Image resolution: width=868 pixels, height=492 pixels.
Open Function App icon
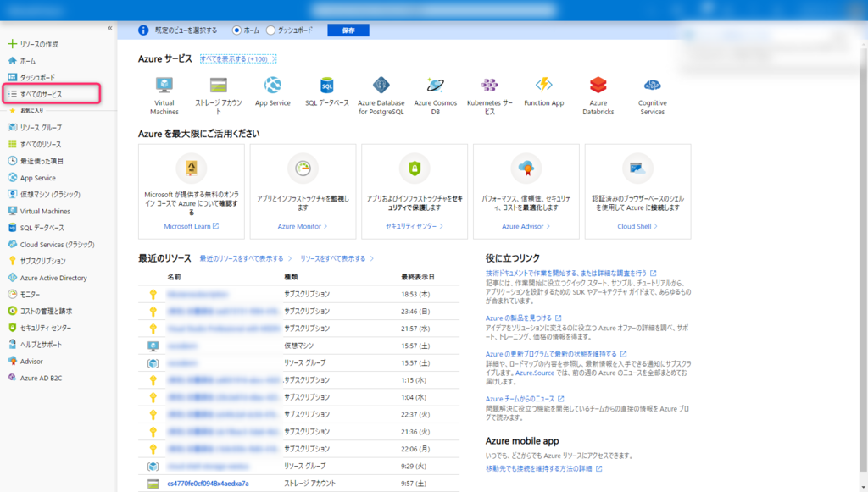[543, 84]
